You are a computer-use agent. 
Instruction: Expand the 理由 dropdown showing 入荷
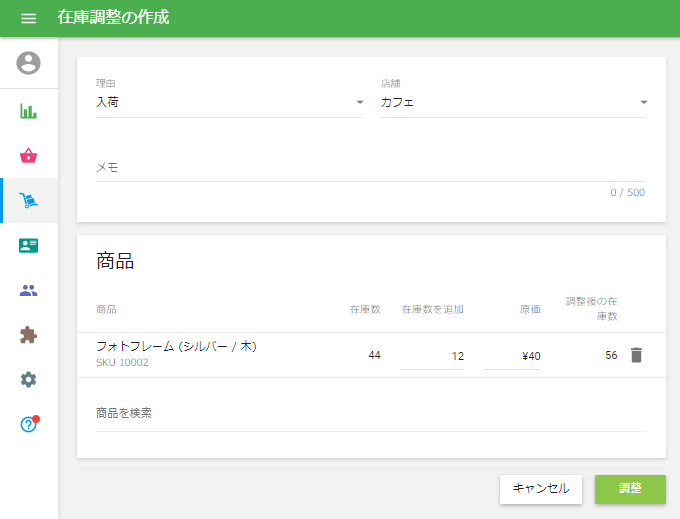click(229, 102)
